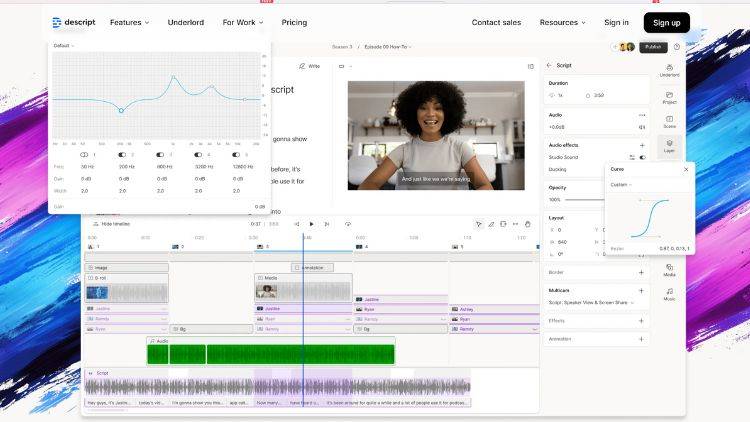Click the Sign up button
Screen dimensions: 750x422
point(666,22)
